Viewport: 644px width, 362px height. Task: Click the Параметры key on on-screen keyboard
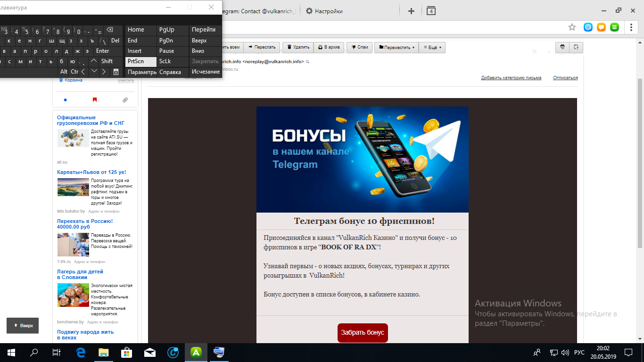(140, 72)
